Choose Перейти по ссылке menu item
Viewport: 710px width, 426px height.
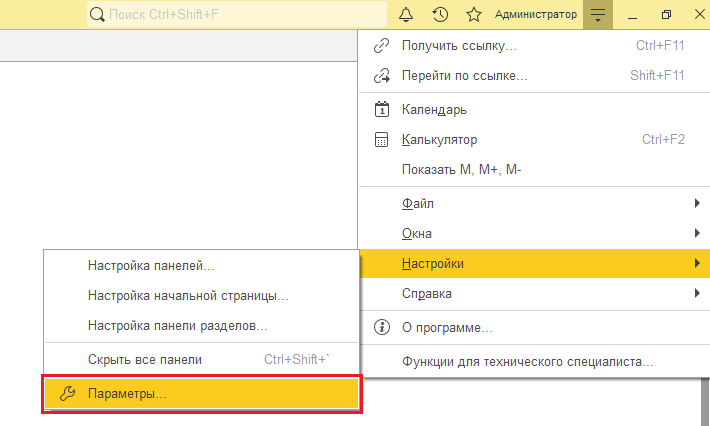[x=534, y=76]
